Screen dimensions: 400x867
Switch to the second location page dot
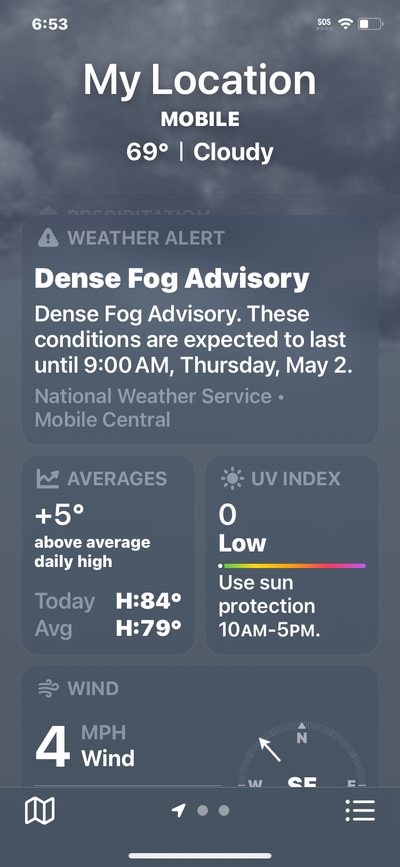click(202, 811)
